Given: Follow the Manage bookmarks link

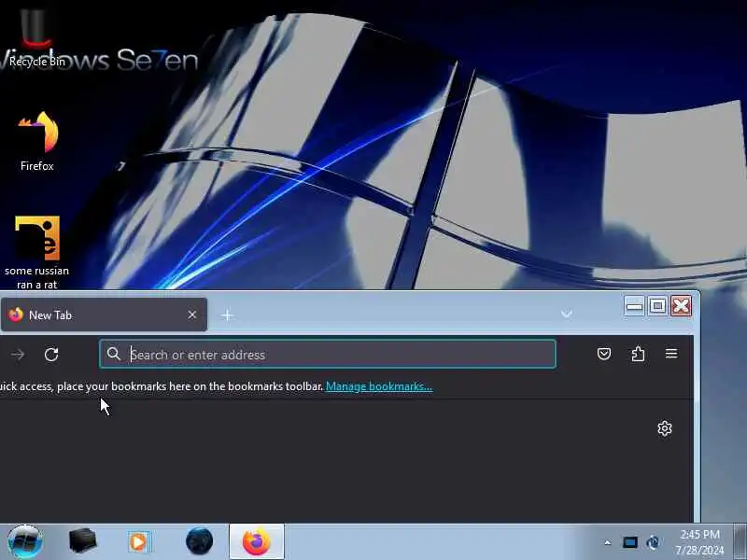Looking at the screenshot, I should pos(379,386).
